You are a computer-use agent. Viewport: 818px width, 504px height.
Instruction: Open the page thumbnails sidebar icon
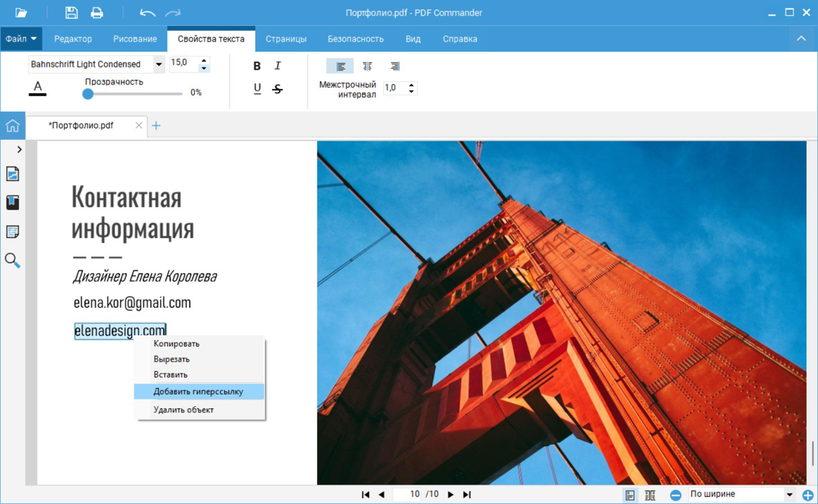point(12,174)
